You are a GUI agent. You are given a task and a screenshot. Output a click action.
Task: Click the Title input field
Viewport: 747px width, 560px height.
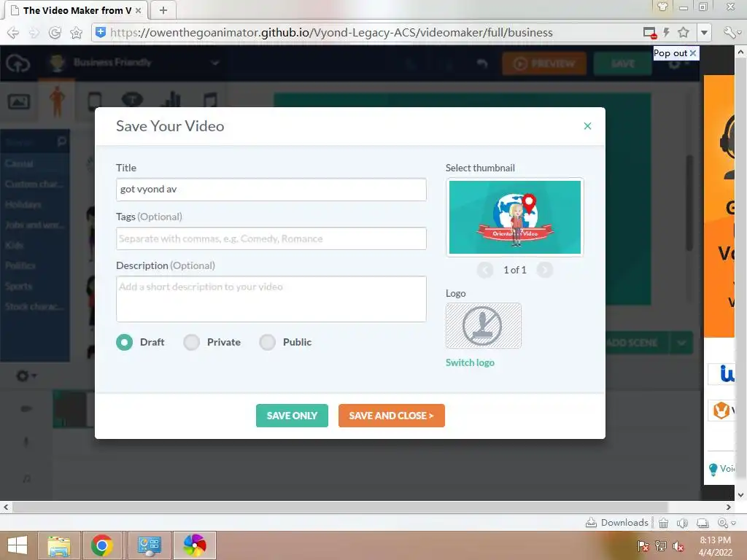click(271, 190)
